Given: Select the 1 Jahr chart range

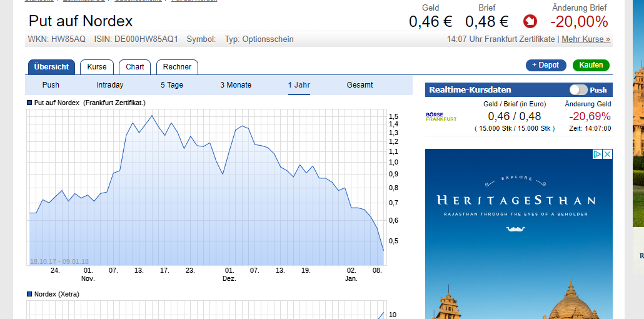Looking at the screenshot, I should click(x=299, y=85).
